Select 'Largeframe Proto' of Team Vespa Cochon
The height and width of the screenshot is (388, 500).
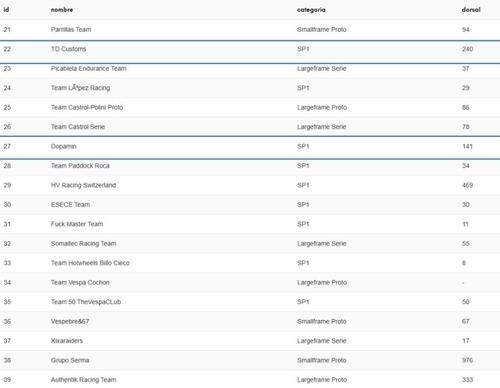(x=322, y=282)
